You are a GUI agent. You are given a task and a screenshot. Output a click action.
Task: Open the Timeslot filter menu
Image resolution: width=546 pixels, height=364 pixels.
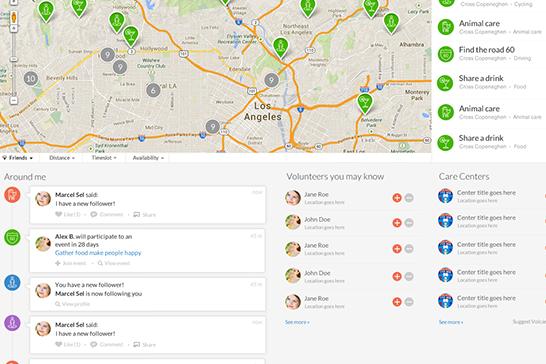pyautogui.click(x=104, y=158)
